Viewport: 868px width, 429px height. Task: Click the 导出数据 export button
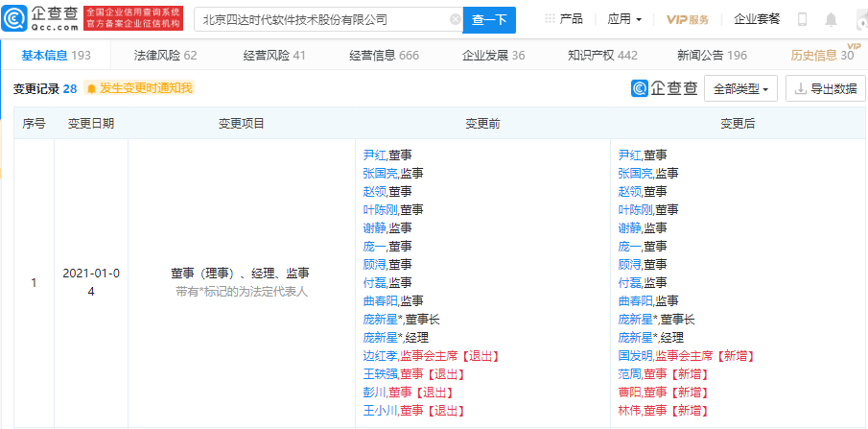tap(825, 88)
